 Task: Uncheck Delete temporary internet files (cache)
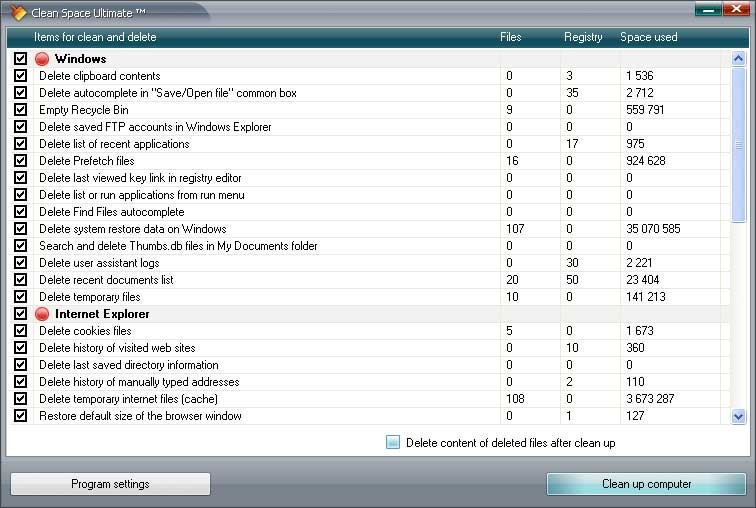click(20, 399)
